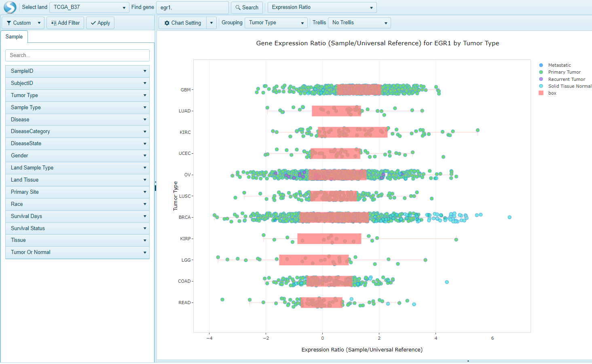Click the Add Filter icon with the plus symbol
Image resolution: width=592 pixels, height=364 pixels.
click(54, 23)
